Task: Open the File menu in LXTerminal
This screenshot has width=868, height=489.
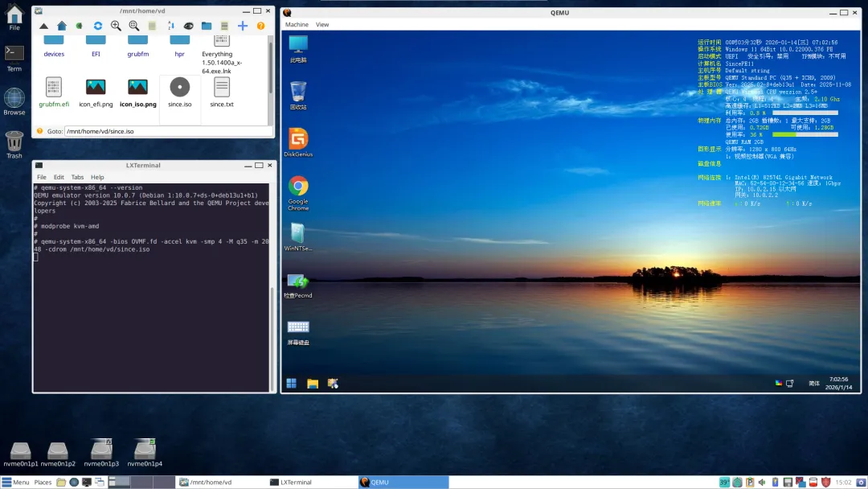Action: pos(42,177)
